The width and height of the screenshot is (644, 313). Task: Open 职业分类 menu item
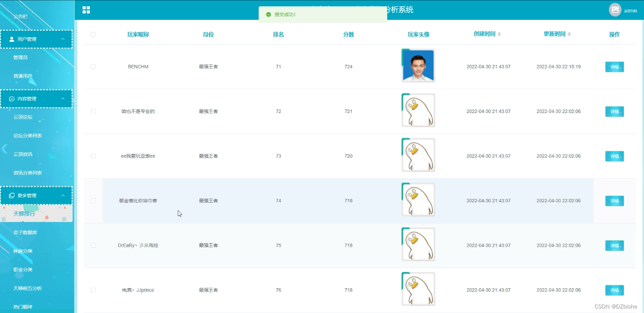(x=22, y=269)
